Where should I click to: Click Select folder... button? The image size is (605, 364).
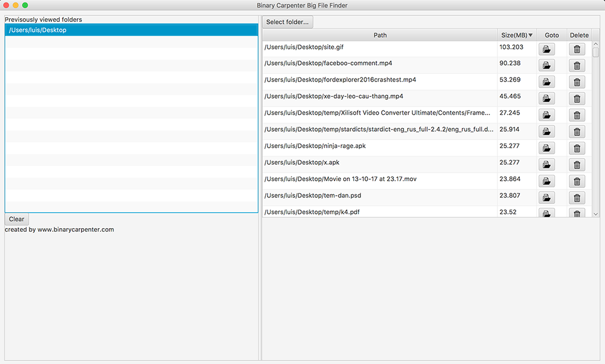coord(288,22)
